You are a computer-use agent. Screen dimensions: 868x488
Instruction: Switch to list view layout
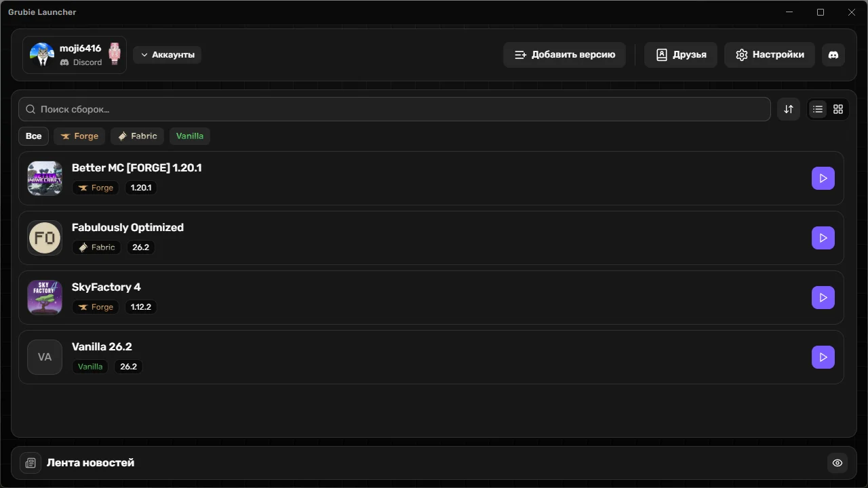tap(818, 109)
